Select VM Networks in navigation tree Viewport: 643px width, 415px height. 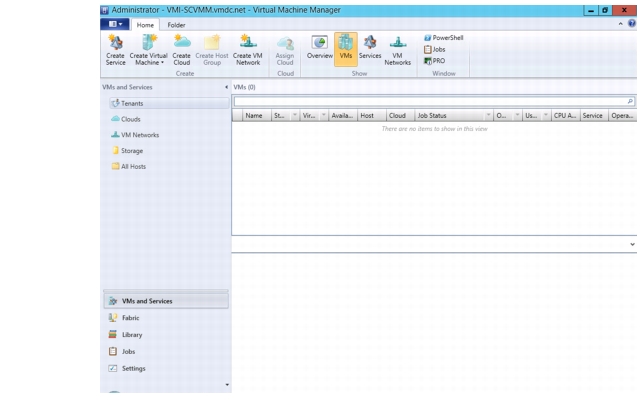click(x=135, y=135)
